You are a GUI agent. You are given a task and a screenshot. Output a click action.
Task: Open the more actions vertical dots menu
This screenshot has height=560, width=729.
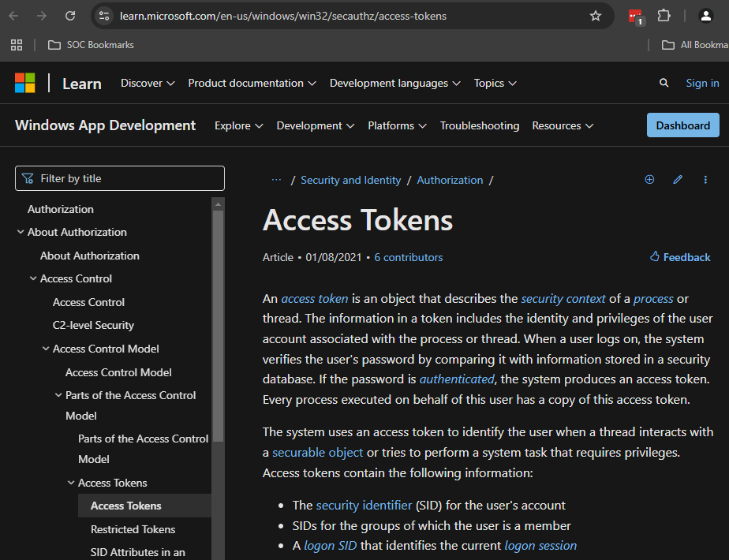[x=705, y=180]
